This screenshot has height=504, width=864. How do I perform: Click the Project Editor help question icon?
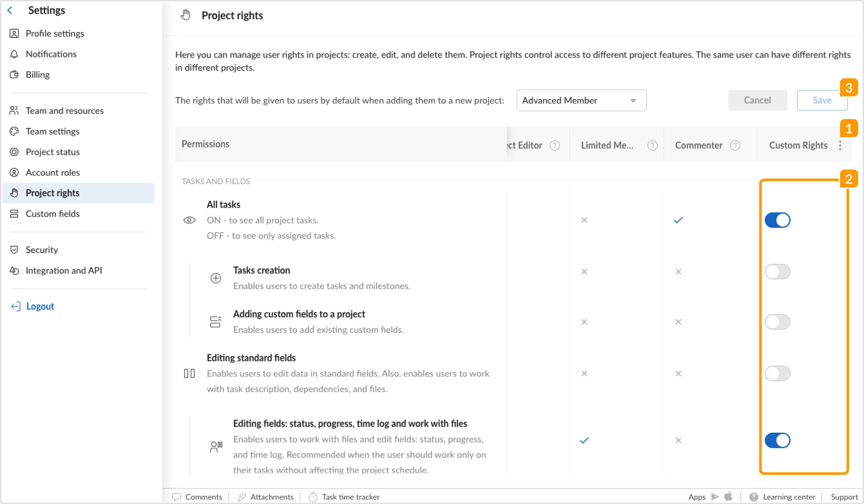pos(555,145)
